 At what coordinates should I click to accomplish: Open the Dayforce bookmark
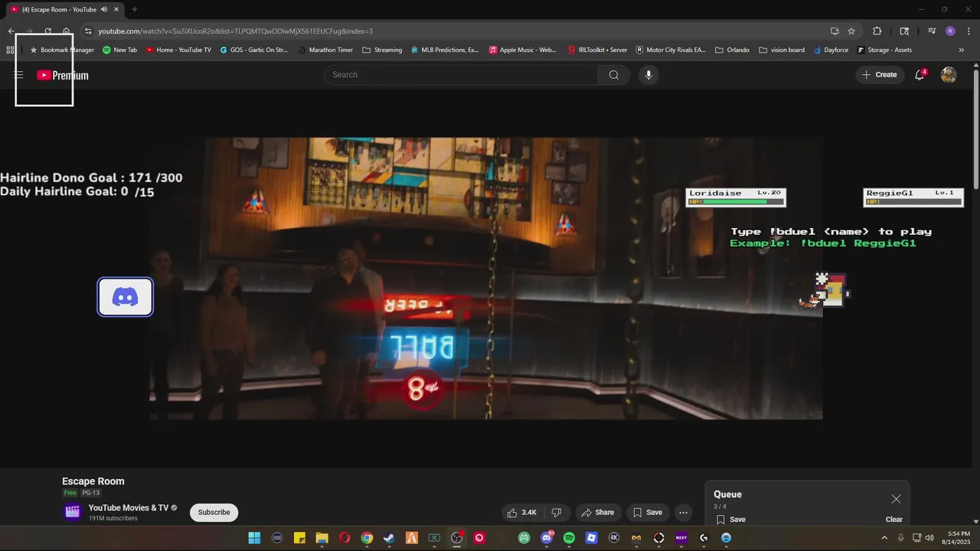click(x=831, y=50)
